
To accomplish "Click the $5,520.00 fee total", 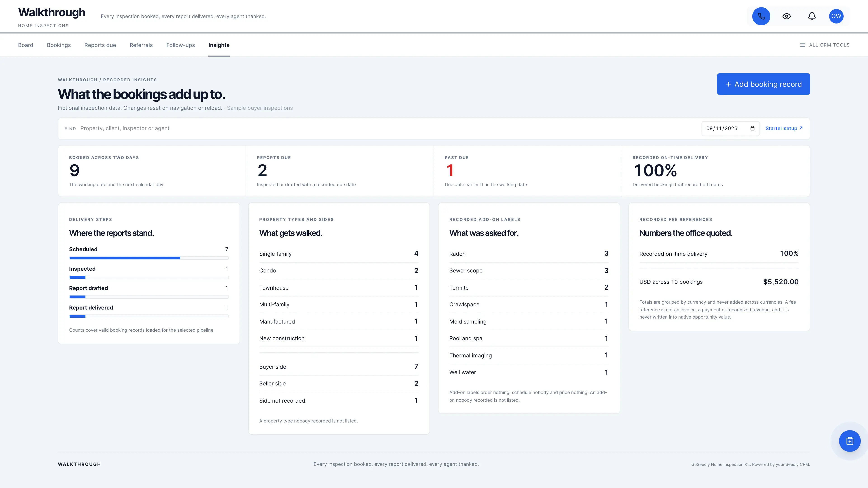I will pyautogui.click(x=781, y=282).
